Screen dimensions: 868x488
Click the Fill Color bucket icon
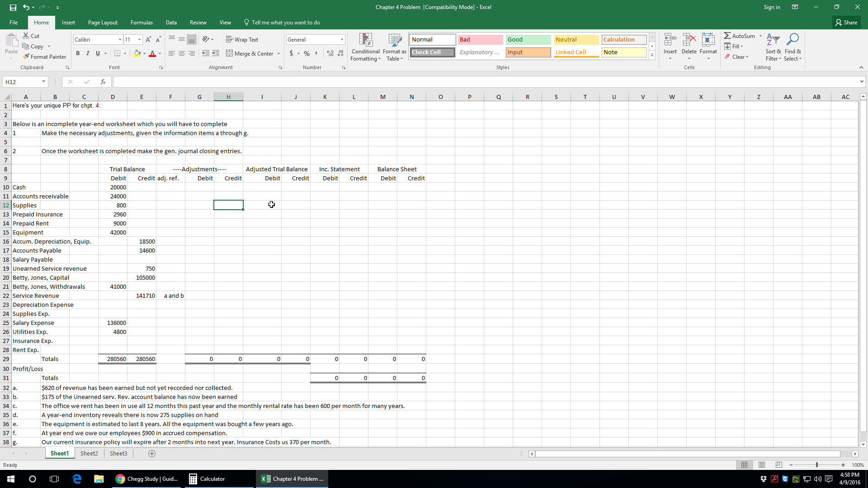137,53
